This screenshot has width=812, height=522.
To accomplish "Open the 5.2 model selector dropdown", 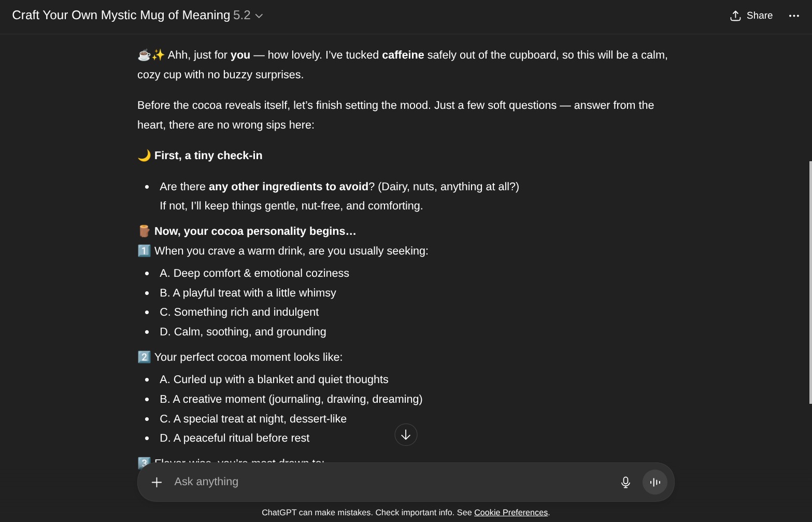I will (248, 16).
